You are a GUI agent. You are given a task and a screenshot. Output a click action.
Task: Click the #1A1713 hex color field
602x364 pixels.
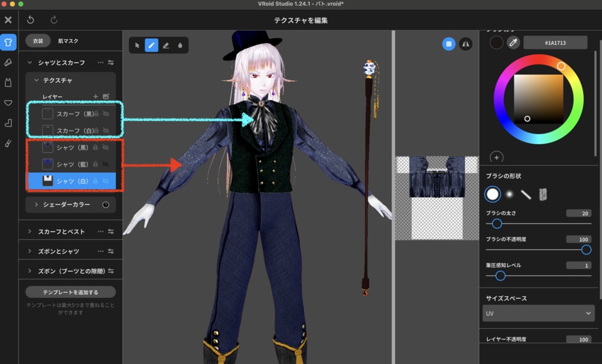[555, 42]
